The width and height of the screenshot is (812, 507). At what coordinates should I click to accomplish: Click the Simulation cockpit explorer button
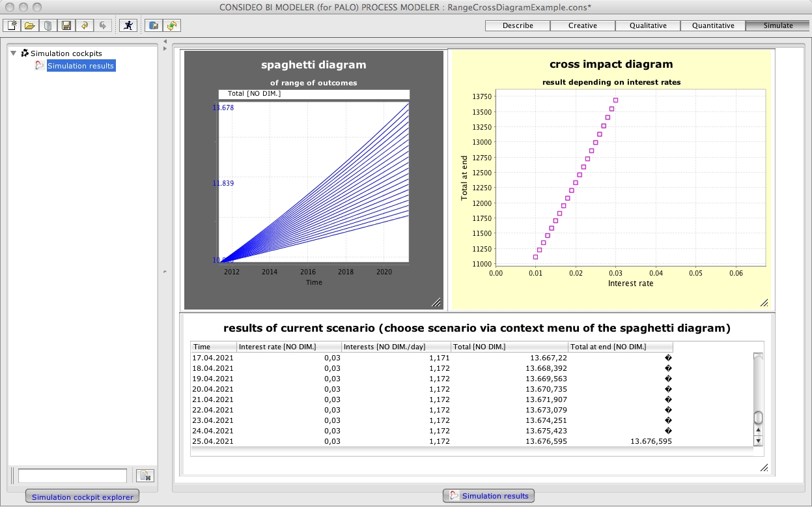click(82, 497)
